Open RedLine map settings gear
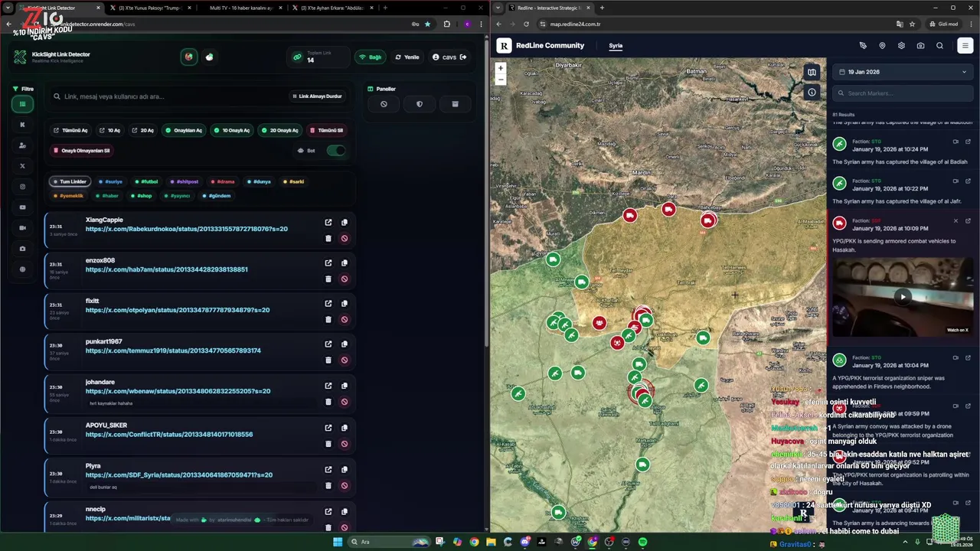Screen dimensions: 980x551 point(901,46)
